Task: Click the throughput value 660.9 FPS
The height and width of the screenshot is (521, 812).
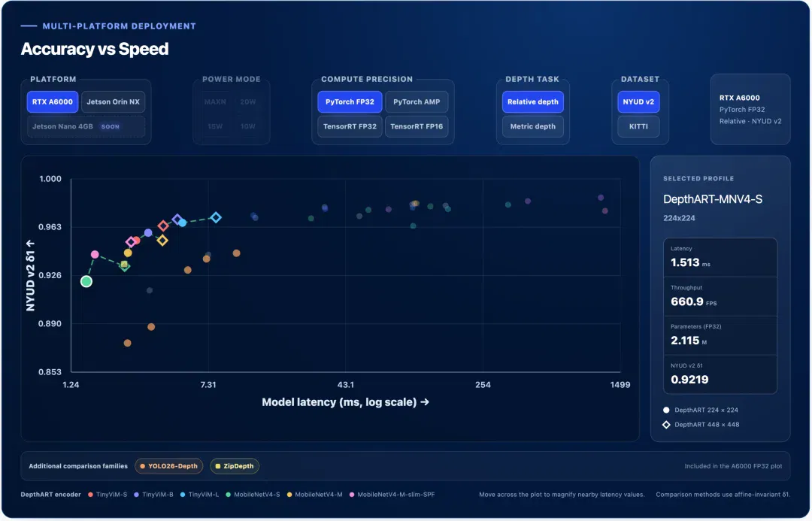Action: (x=693, y=301)
